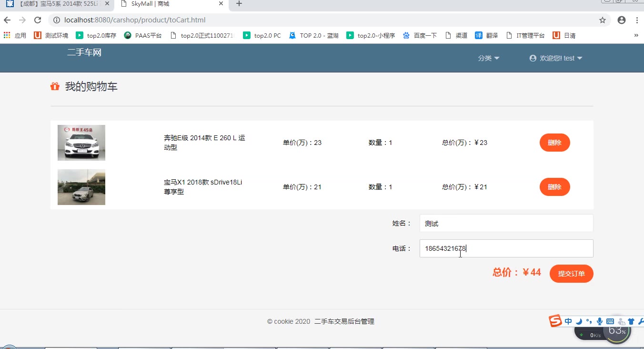Toggle Chinese/English input mode 中

pyautogui.click(x=568, y=321)
